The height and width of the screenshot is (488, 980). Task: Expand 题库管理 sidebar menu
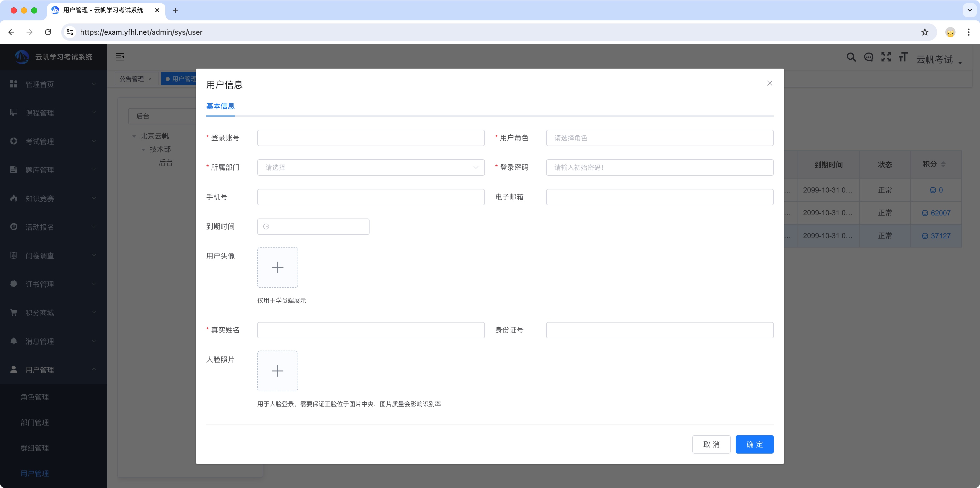coord(53,170)
